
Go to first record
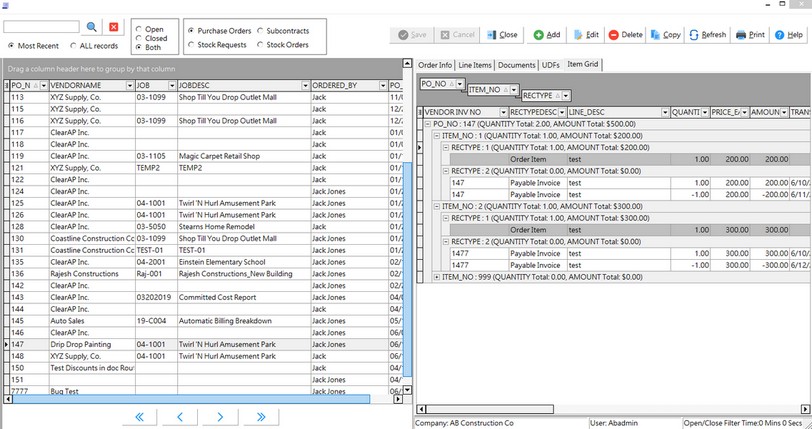139,417
